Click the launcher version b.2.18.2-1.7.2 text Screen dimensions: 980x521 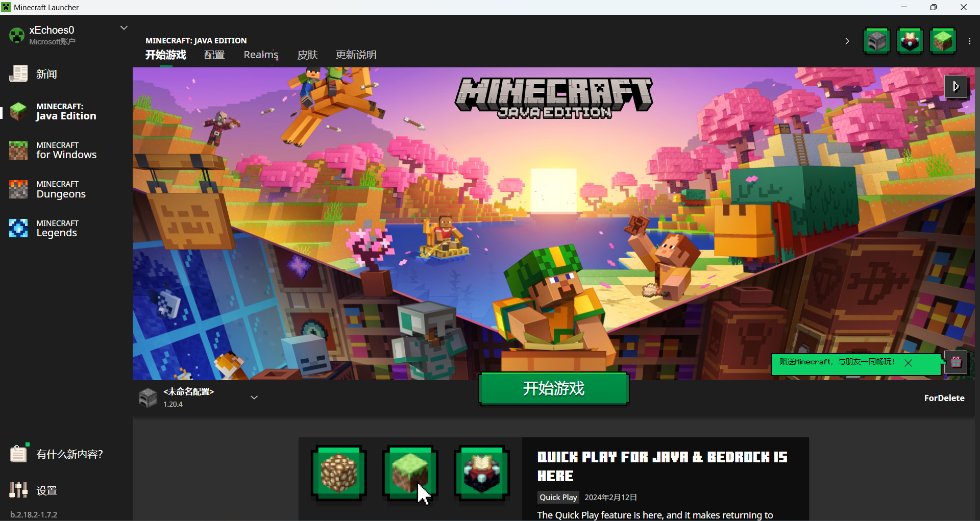34,514
